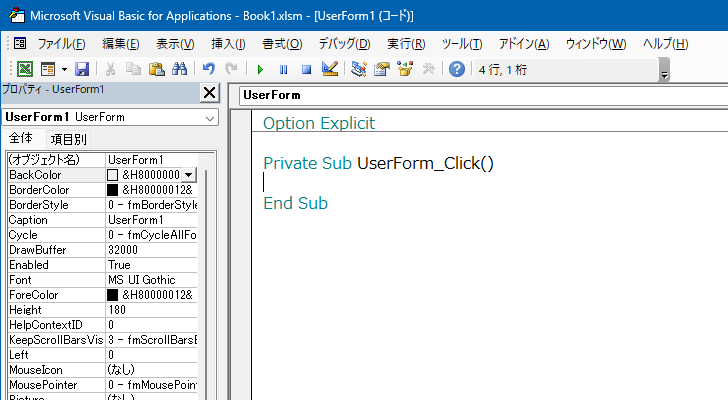Image resolution: width=728 pixels, height=400 pixels.
Task: Open the アドイン(A) menu
Action: tap(524, 44)
